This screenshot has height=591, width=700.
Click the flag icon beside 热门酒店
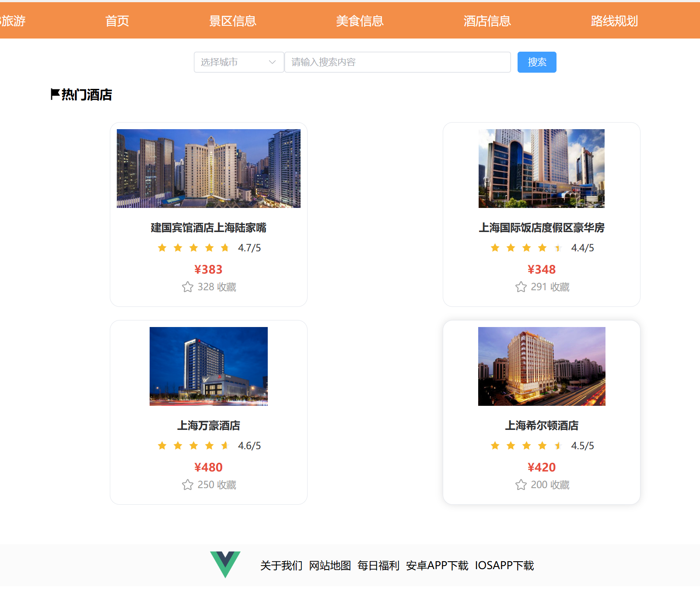(55, 94)
